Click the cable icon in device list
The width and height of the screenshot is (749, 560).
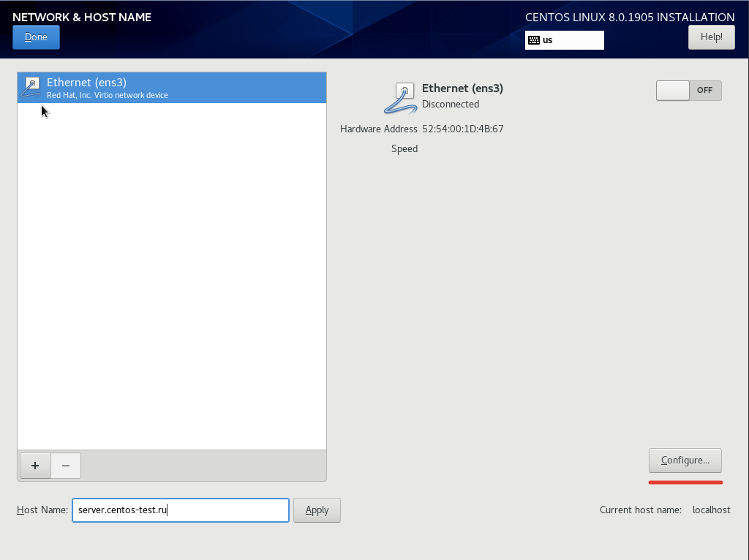(31, 88)
